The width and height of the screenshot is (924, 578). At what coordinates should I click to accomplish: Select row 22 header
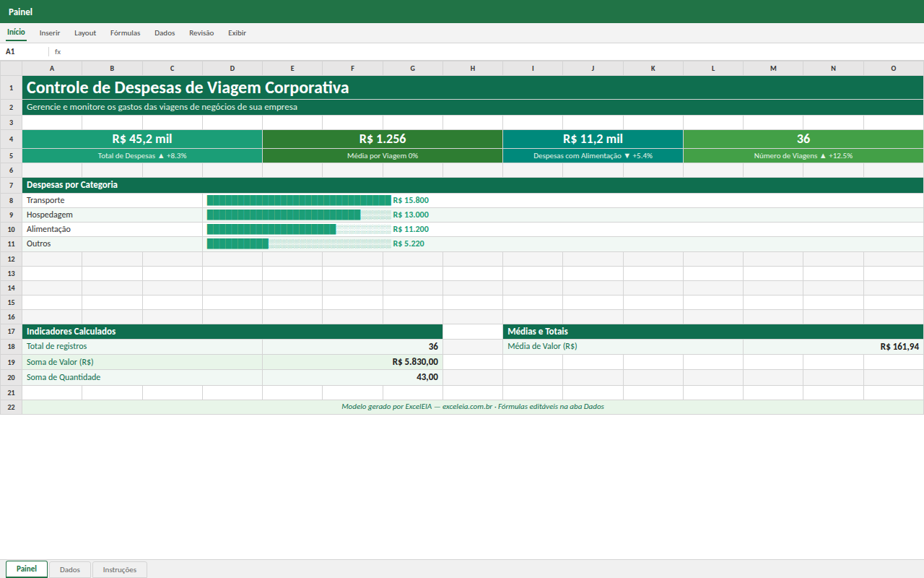pos(11,407)
